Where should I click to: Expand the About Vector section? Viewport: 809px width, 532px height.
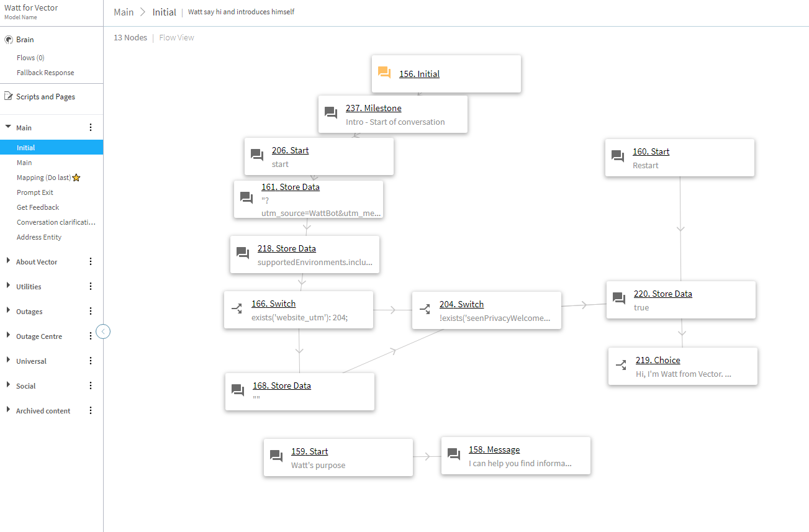(9, 261)
